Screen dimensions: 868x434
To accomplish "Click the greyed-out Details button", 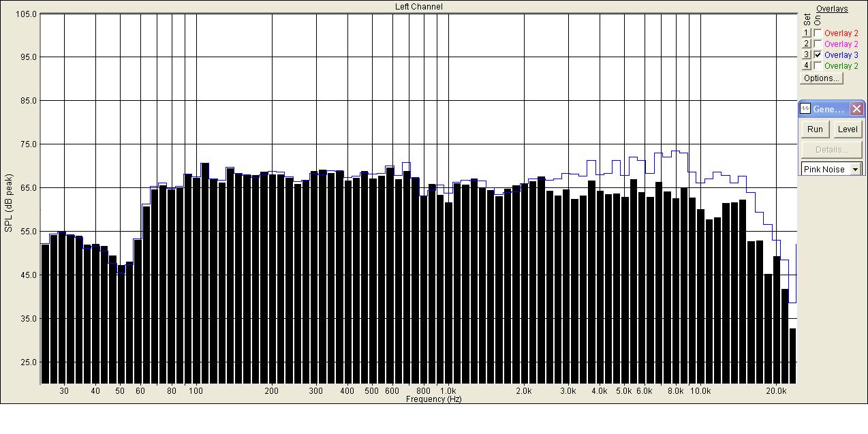I will tap(832, 150).
